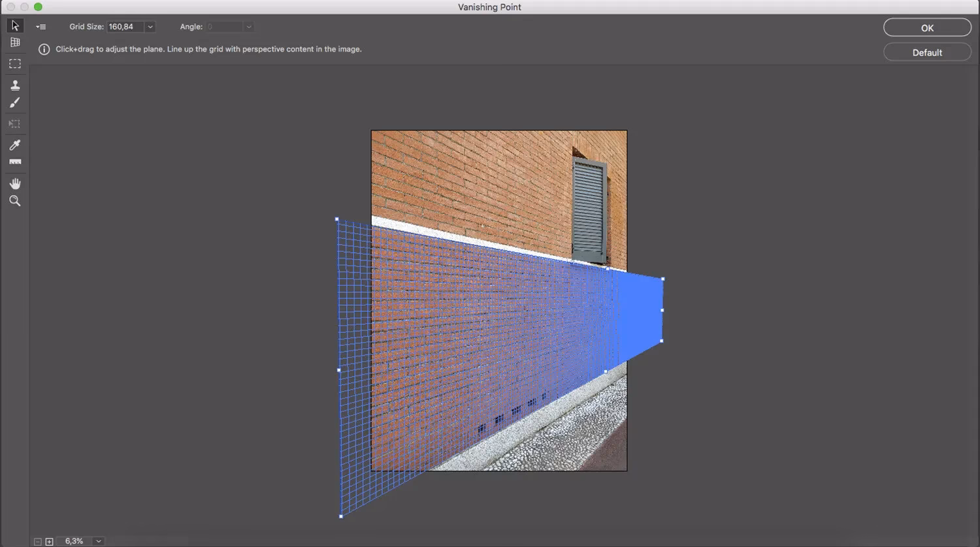Expand the Angle dropdown
980x547 pixels.
248,27
